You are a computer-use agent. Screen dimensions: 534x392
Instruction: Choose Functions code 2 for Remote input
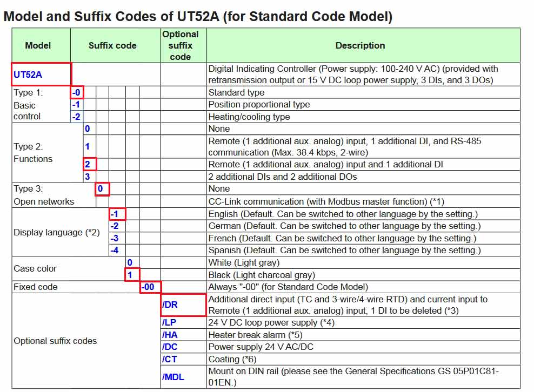[89, 164]
